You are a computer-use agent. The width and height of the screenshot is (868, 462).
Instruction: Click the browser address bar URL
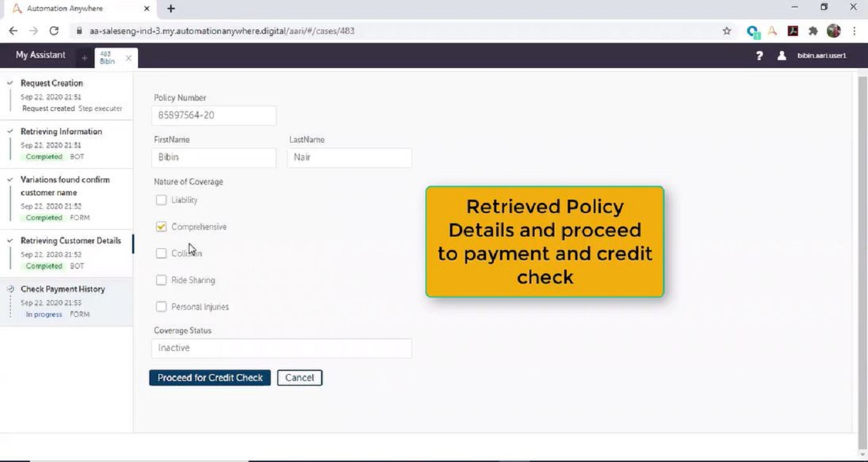(x=221, y=31)
